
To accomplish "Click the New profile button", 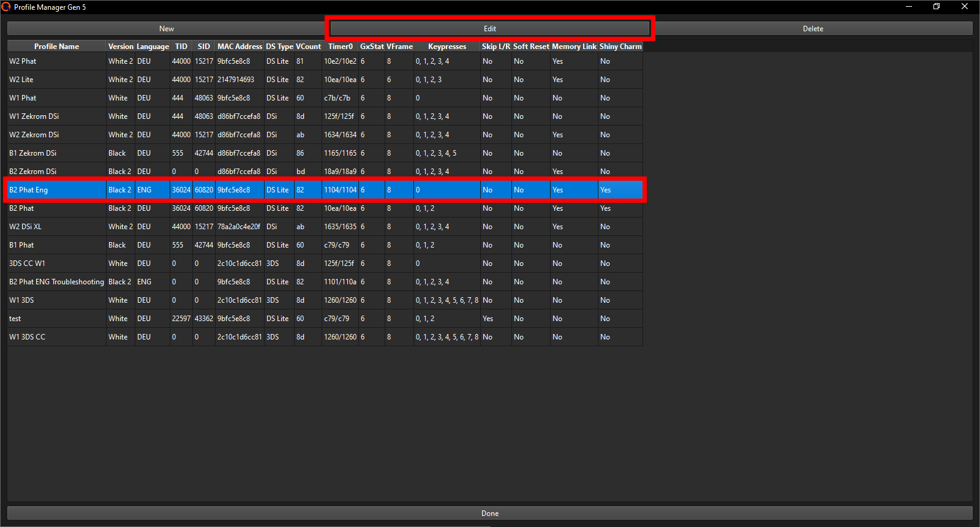I will point(167,29).
